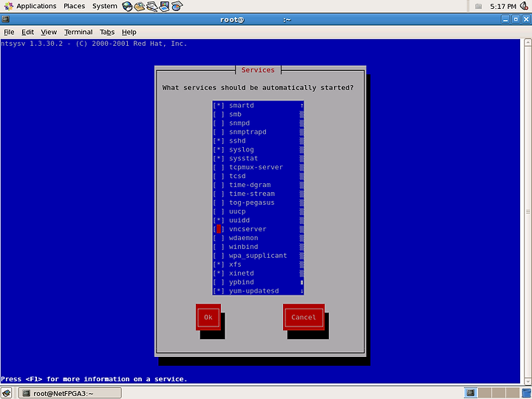Click the 5:17 PM clock

[503, 6]
